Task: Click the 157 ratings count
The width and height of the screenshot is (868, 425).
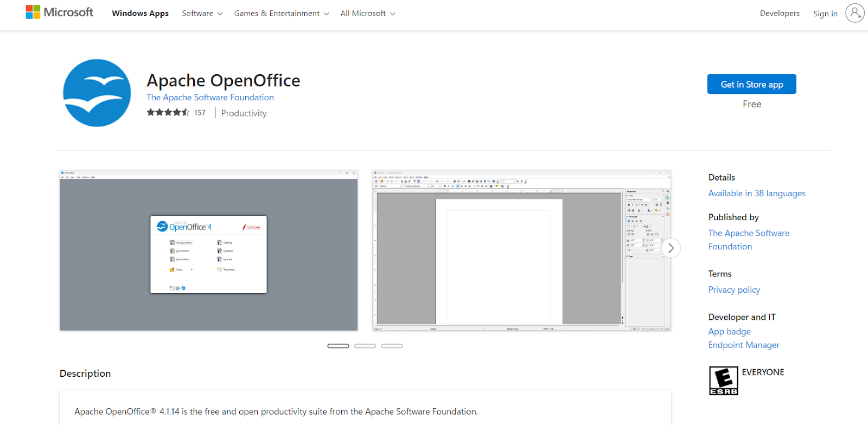Action: pyautogui.click(x=200, y=113)
